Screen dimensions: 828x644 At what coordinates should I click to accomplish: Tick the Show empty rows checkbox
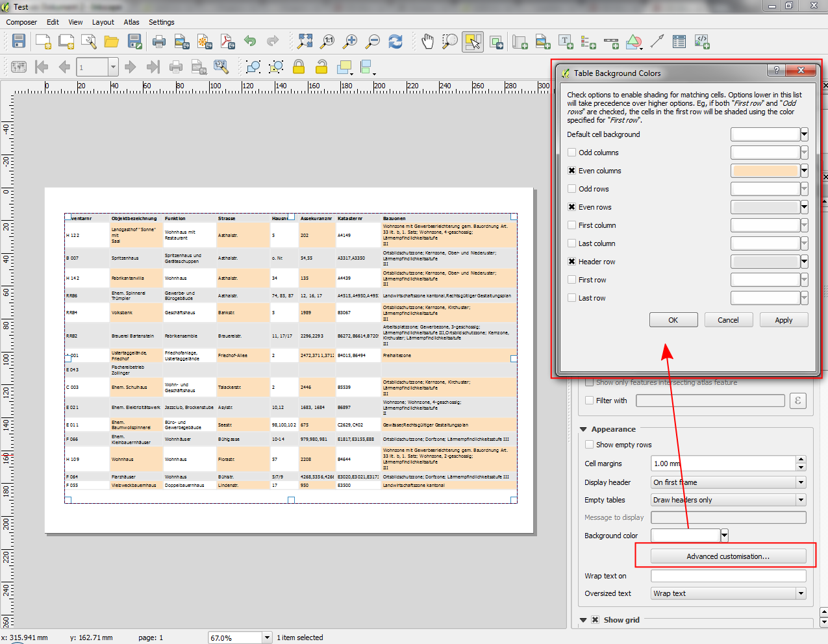tap(590, 445)
